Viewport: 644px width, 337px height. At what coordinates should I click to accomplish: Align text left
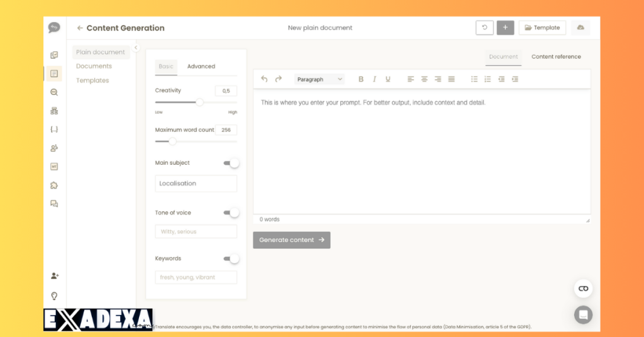click(x=410, y=79)
